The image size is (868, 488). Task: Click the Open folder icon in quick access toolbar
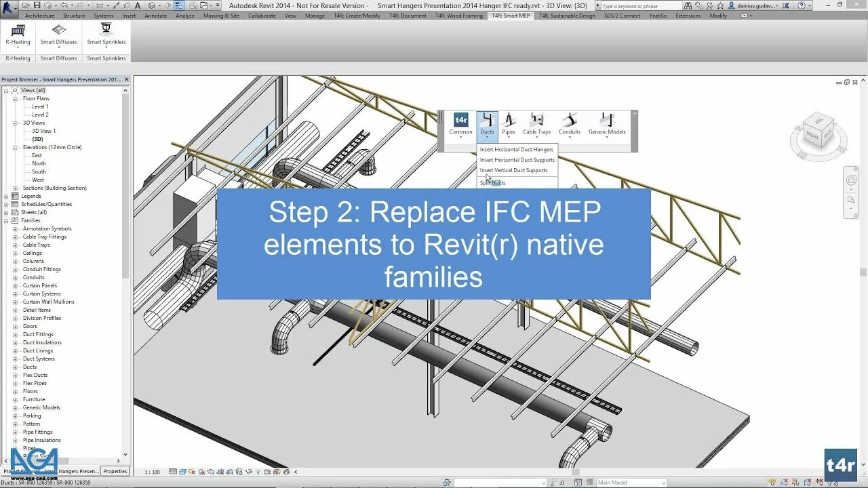pyautogui.click(x=26, y=5)
